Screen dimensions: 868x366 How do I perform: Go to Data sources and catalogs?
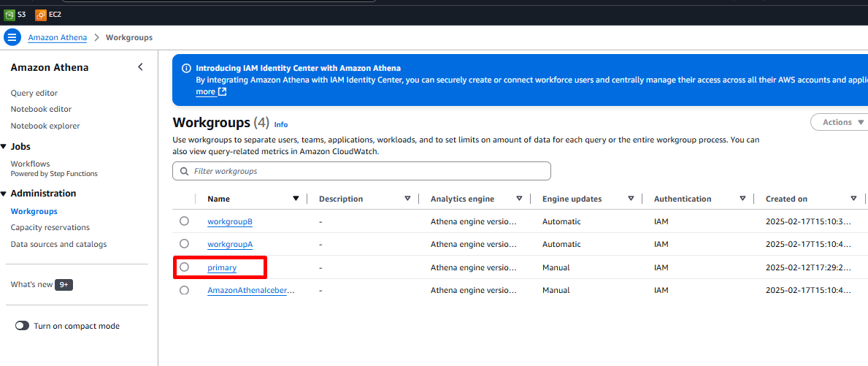click(x=58, y=244)
